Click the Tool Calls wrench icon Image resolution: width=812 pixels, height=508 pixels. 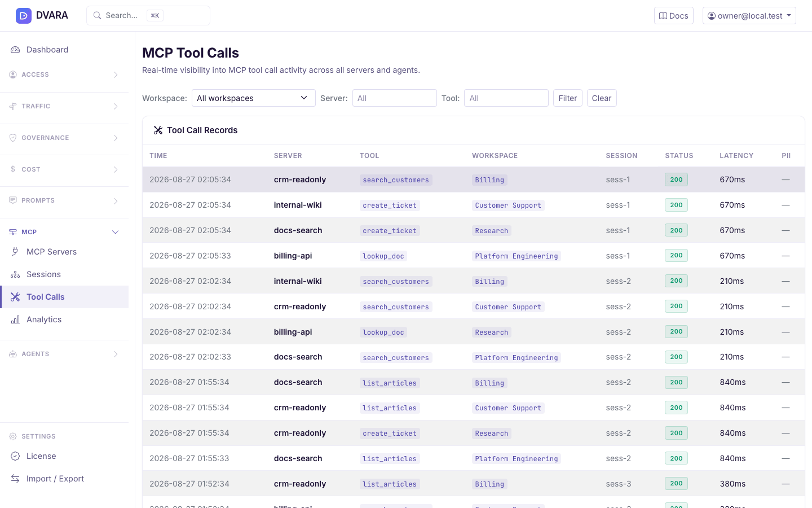(x=15, y=297)
